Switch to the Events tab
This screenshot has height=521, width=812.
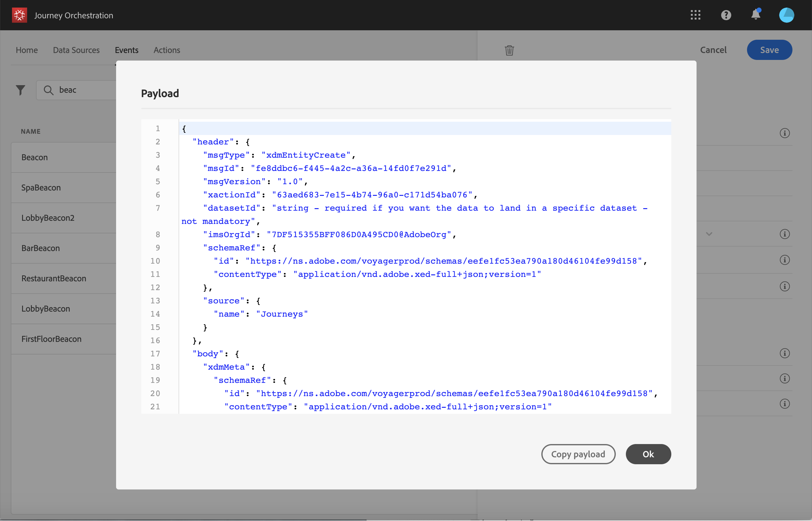tap(127, 50)
